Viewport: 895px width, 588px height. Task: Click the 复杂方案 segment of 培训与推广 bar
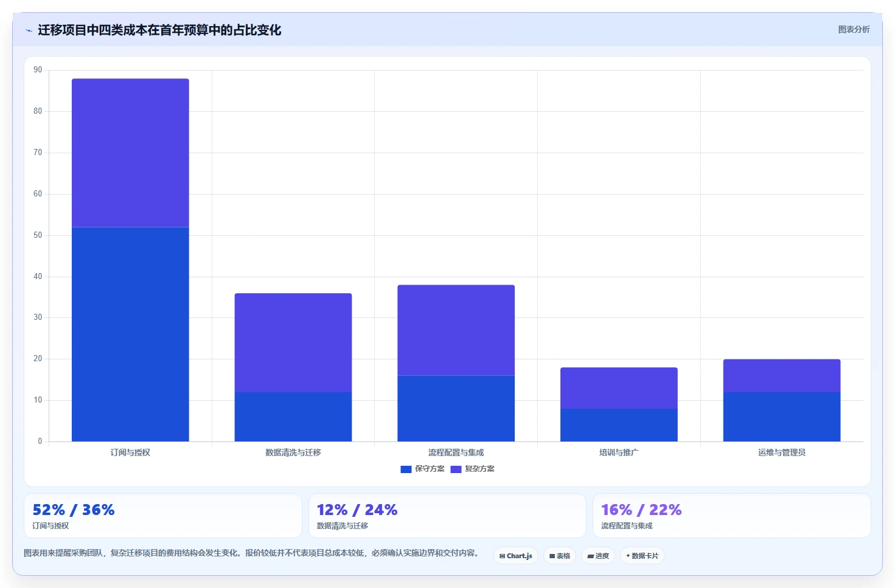point(619,388)
